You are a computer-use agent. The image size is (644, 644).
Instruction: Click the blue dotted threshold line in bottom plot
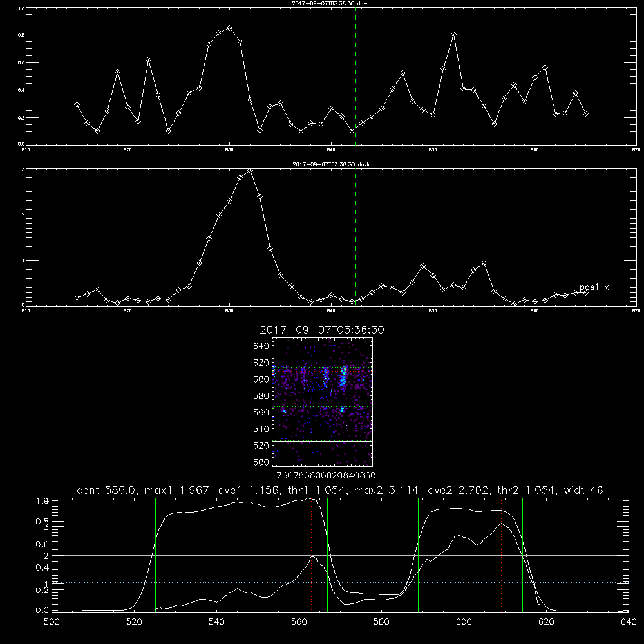pos(340,582)
